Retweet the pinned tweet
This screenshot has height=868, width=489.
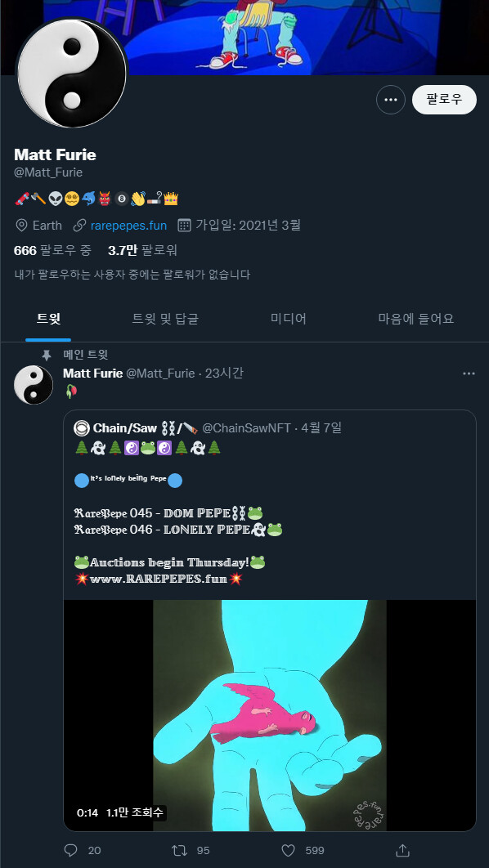pyautogui.click(x=182, y=851)
